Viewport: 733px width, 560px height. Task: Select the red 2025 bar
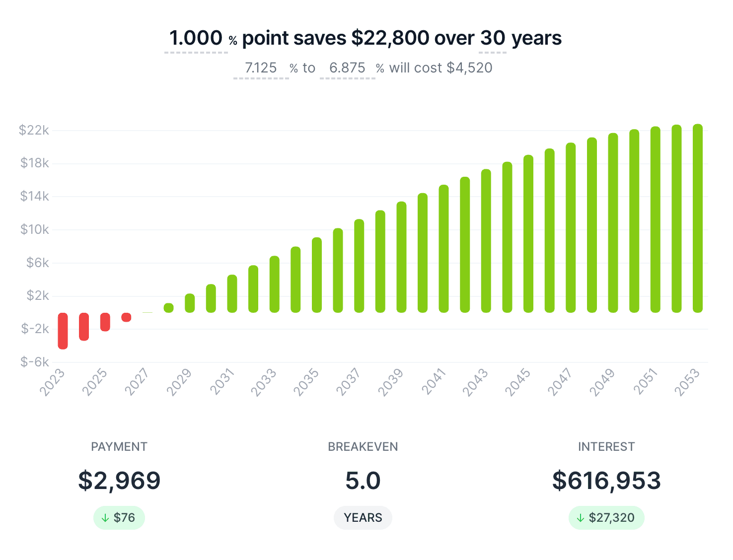105,322
